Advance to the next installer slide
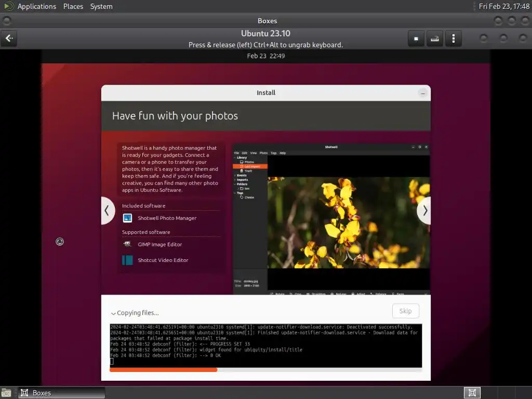 click(424, 210)
